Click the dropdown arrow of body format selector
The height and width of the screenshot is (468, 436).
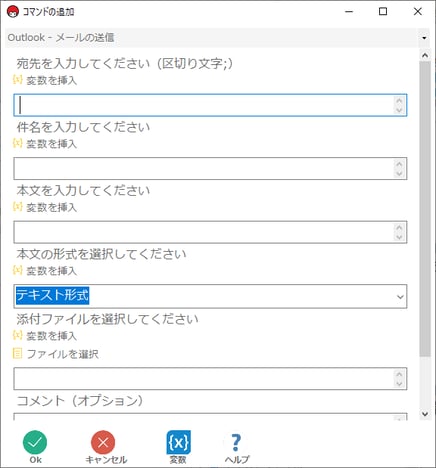400,296
